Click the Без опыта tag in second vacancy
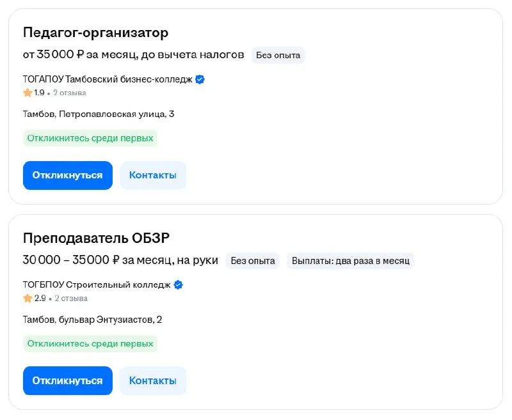This screenshot has height=420, width=512. point(252,261)
